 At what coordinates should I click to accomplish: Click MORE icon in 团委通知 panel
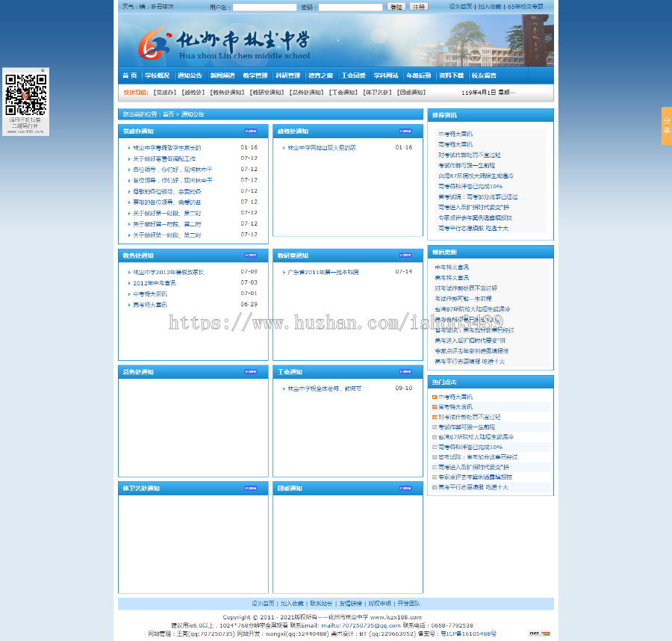tap(405, 488)
